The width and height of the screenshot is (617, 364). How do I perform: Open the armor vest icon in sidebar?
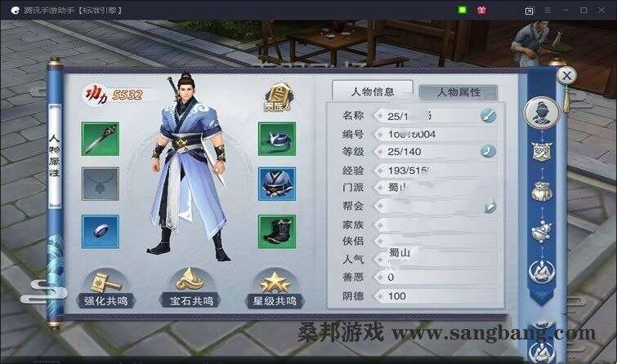point(542,152)
